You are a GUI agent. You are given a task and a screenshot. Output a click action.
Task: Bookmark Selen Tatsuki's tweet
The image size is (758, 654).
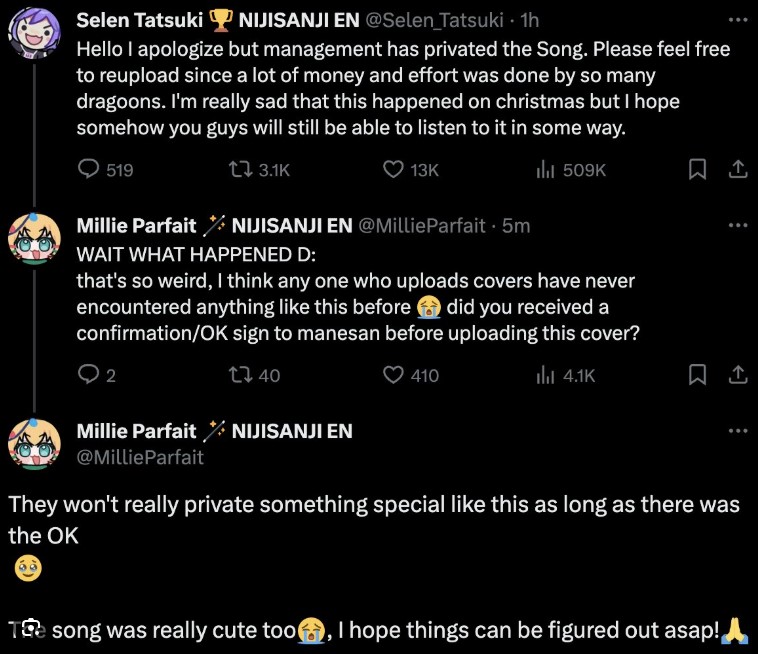click(x=697, y=170)
